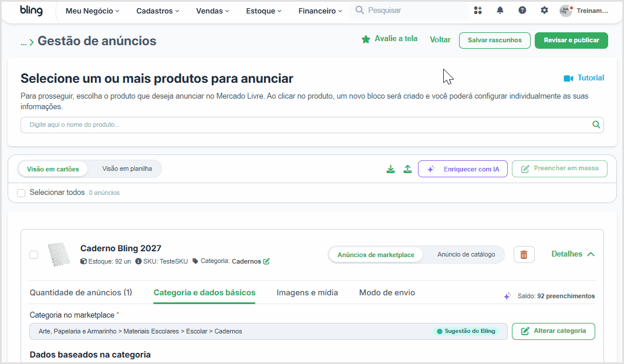Click Revisar e publicar button
This screenshot has width=624, height=364.
pos(572,40)
